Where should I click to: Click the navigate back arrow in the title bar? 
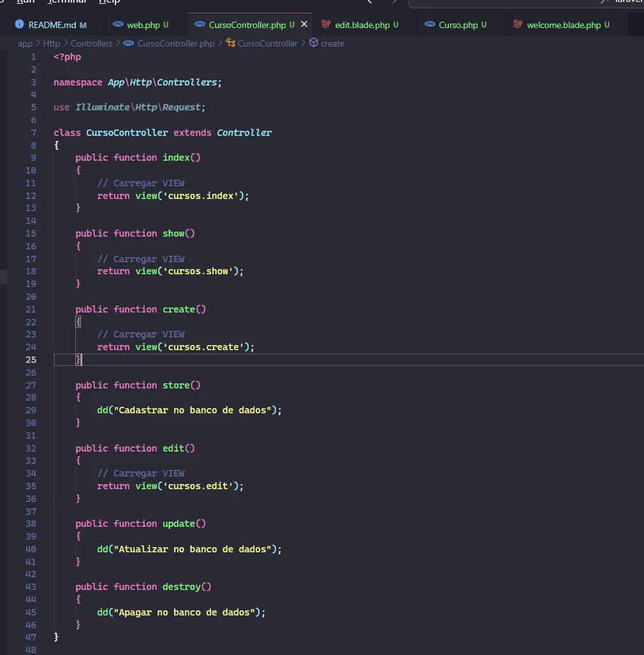coord(369,2)
